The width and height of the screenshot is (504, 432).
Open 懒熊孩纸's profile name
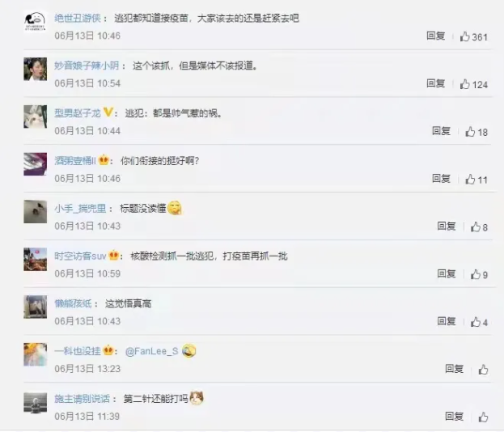[x=73, y=303]
